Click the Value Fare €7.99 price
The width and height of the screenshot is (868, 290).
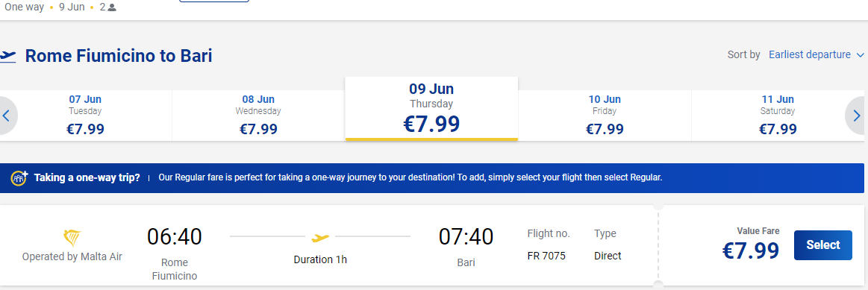(751, 250)
